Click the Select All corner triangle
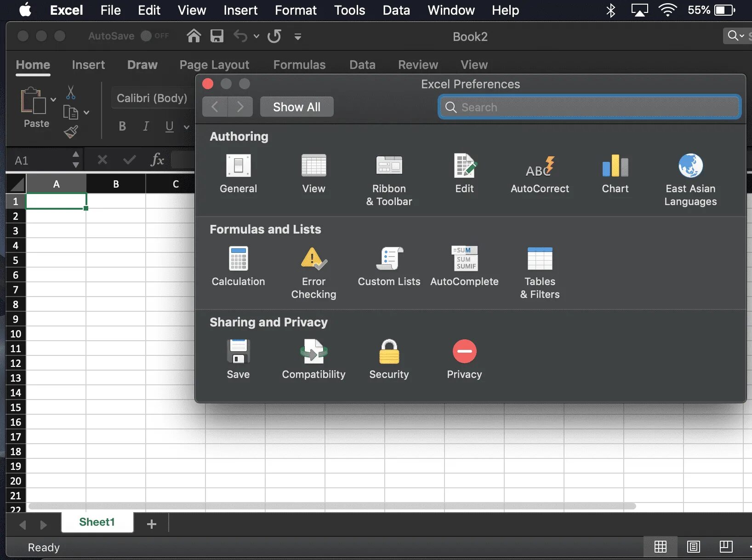Viewport: 752px width, 560px height. click(17, 184)
